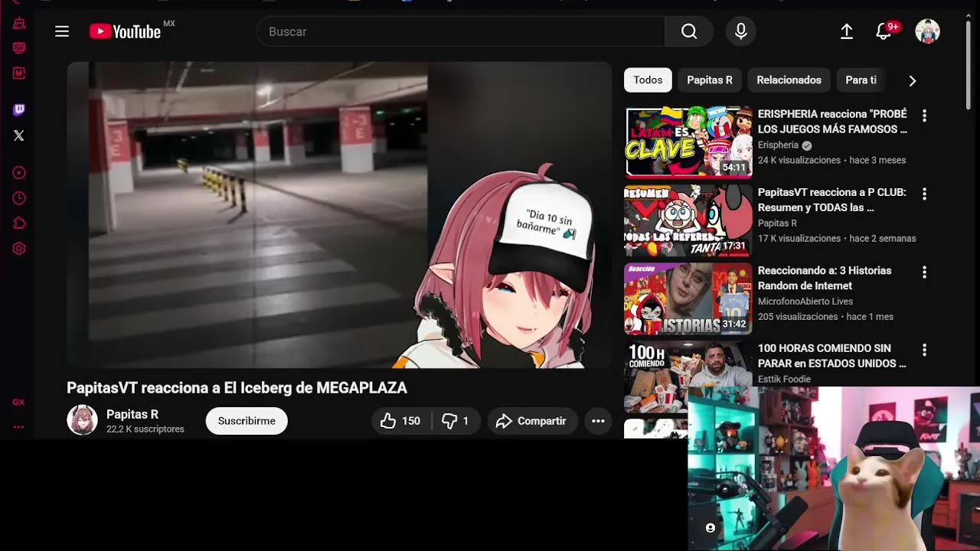Open the 3 Historias Random thumbnail
The image size is (980, 551).
tap(688, 298)
